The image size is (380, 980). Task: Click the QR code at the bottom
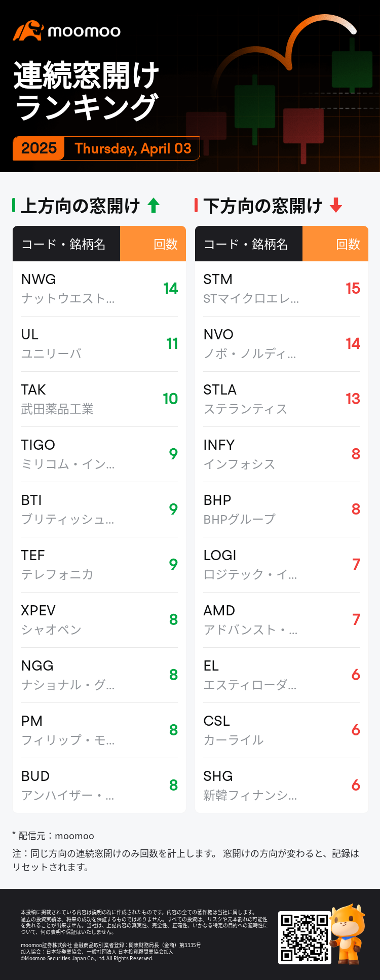(305, 937)
